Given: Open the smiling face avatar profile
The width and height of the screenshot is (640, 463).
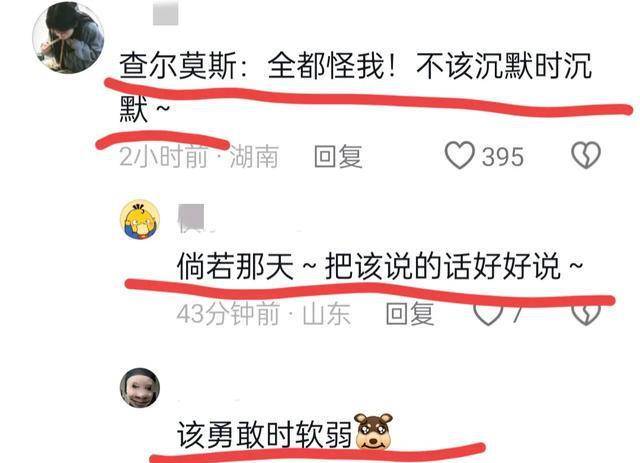Looking at the screenshot, I should click(140, 388).
